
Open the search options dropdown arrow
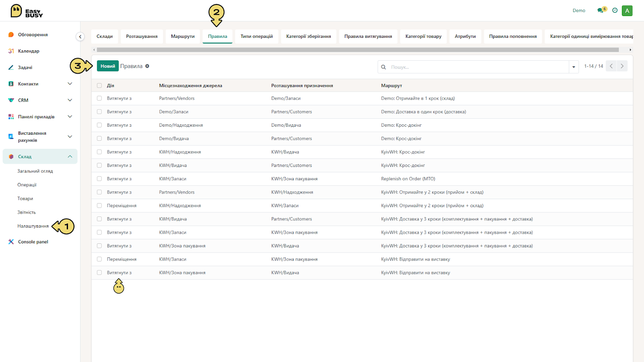click(574, 67)
